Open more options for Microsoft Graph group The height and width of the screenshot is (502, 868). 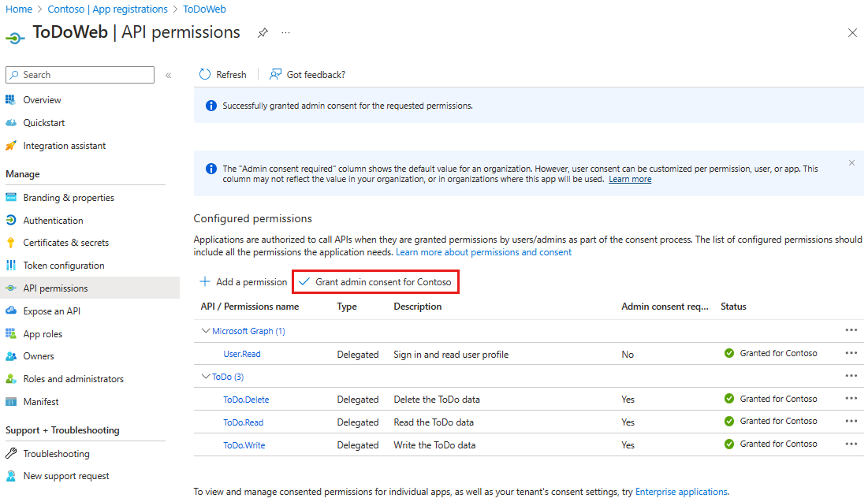(851, 330)
